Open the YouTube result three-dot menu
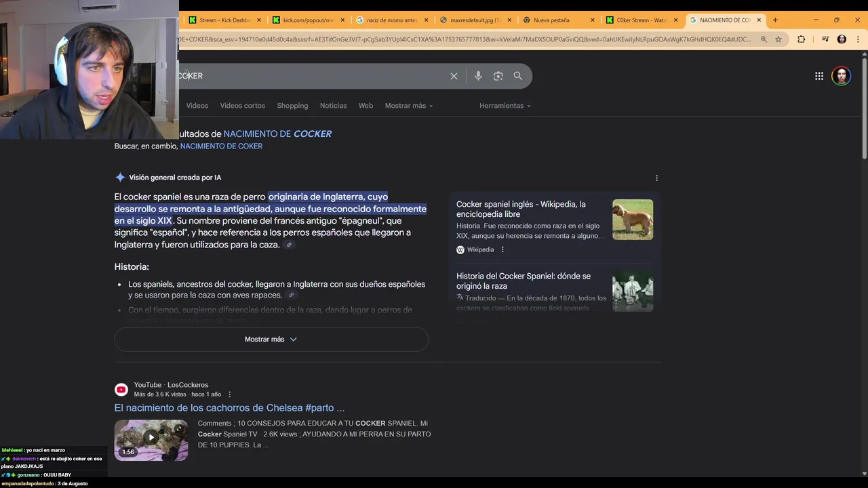This screenshot has height=488, width=868. tap(229, 394)
